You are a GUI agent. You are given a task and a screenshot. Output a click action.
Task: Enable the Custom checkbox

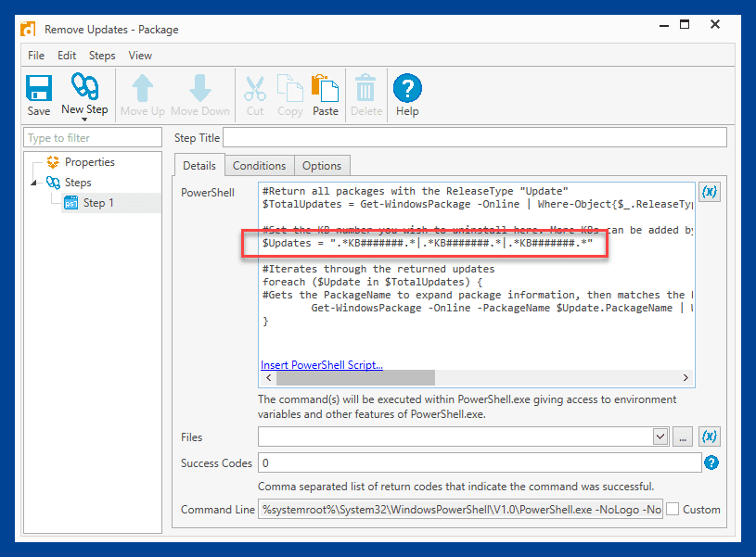tap(673, 510)
